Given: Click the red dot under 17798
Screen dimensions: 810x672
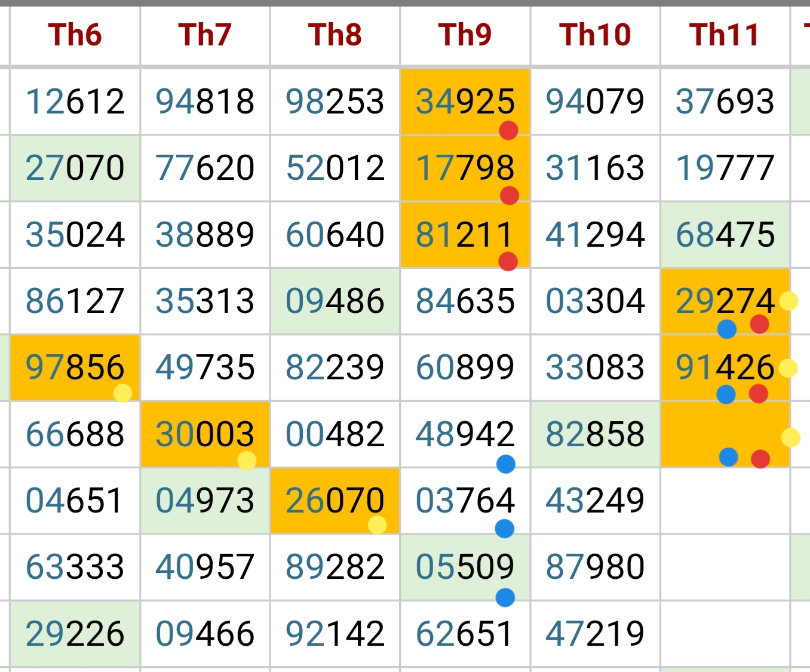Looking at the screenshot, I should point(509,195).
